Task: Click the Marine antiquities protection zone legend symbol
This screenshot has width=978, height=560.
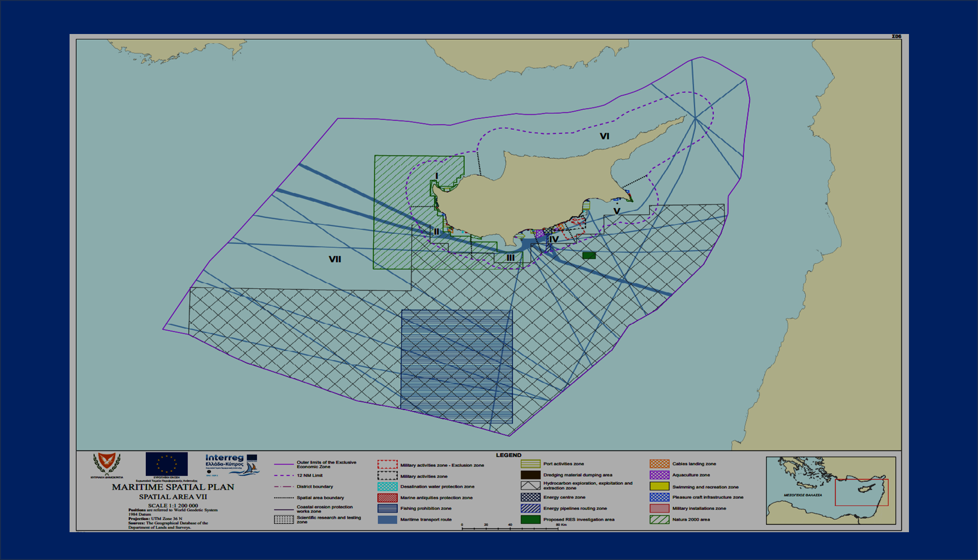Action: (387, 498)
